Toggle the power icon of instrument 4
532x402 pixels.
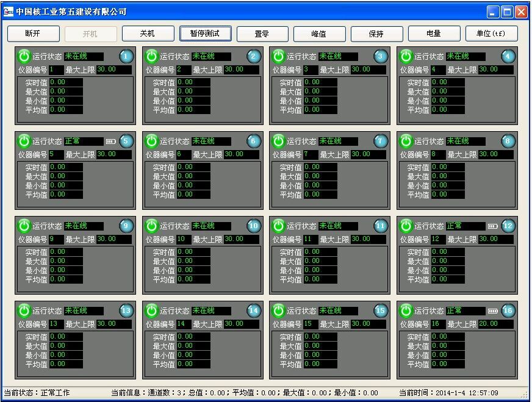point(406,56)
